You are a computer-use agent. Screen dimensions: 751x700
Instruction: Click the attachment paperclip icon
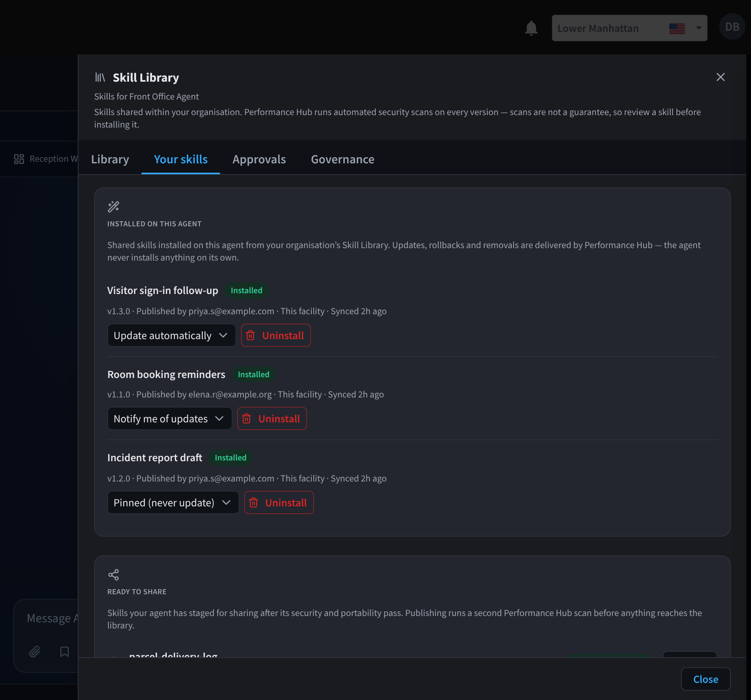35,651
